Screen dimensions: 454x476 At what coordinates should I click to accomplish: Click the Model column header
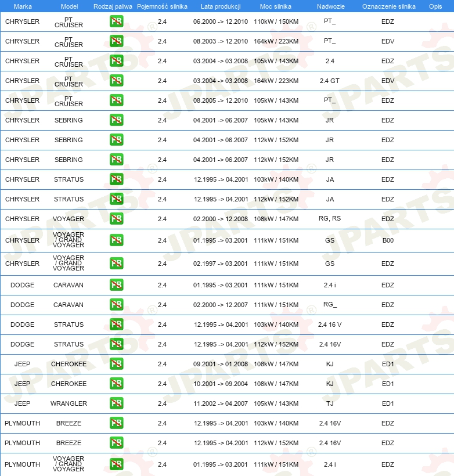(x=69, y=6)
